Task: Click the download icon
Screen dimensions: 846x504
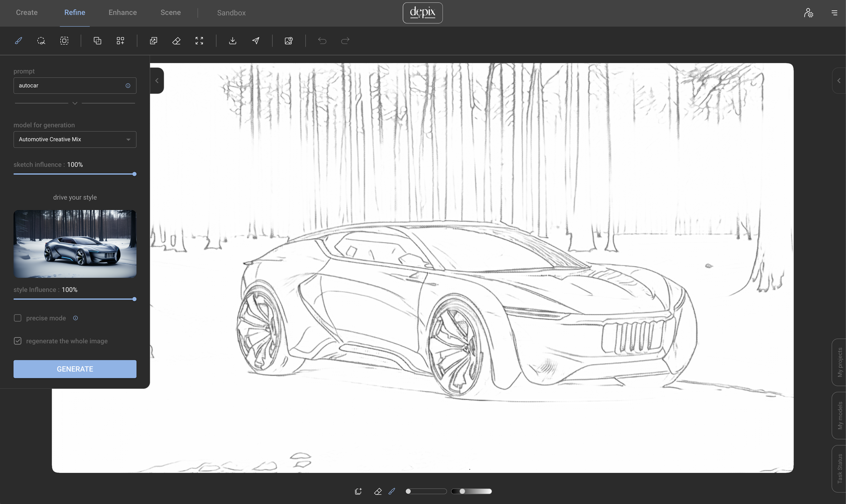Action: pyautogui.click(x=232, y=41)
